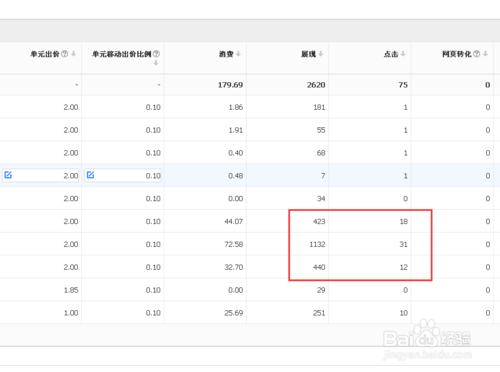Select spend cell 32.70
The width and height of the screenshot is (500, 372).
click(234, 267)
